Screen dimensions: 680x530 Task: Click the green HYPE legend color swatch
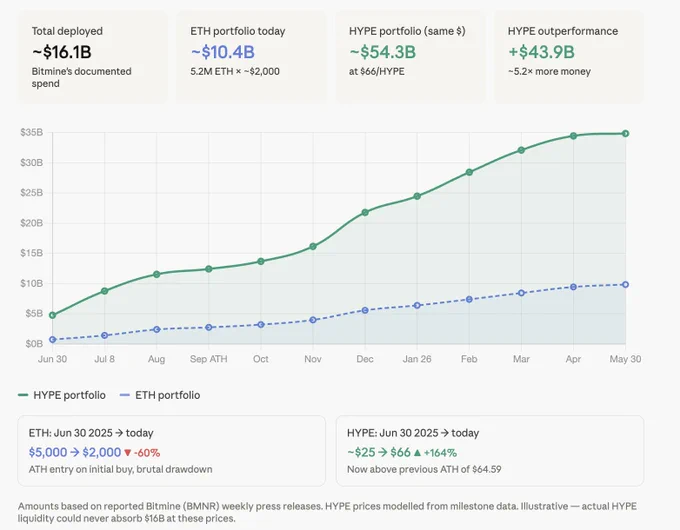tap(23, 395)
